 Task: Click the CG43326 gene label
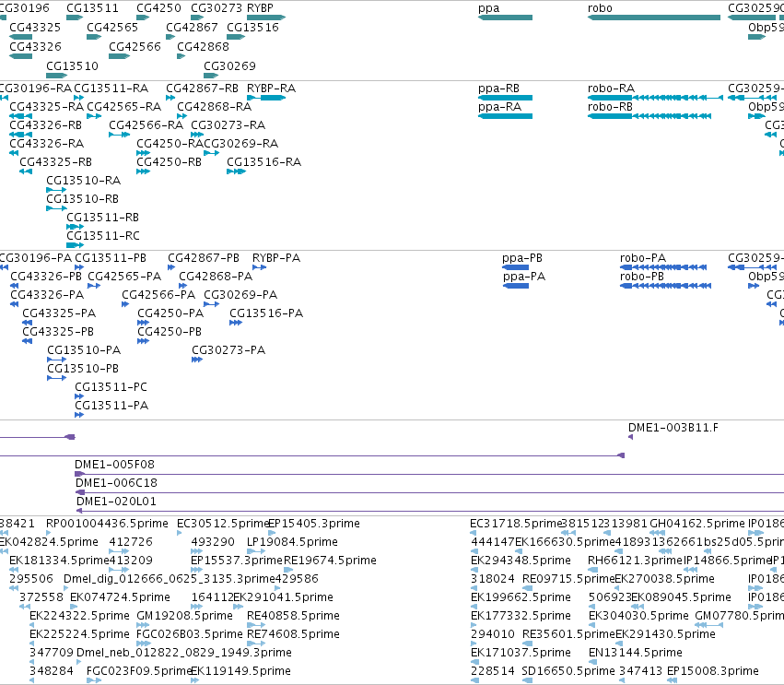click(x=36, y=46)
